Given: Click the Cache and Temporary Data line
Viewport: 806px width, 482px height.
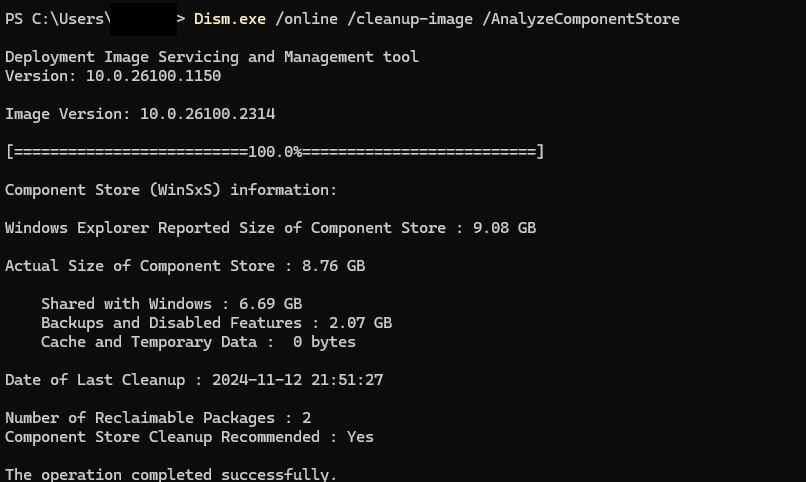Looking at the screenshot, I should click(198, 342).
